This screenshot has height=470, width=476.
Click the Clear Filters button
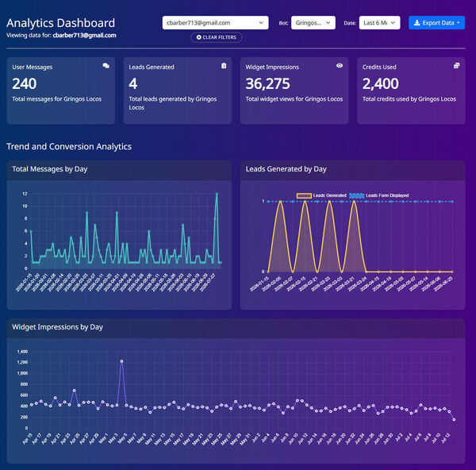tap(216, 37)
